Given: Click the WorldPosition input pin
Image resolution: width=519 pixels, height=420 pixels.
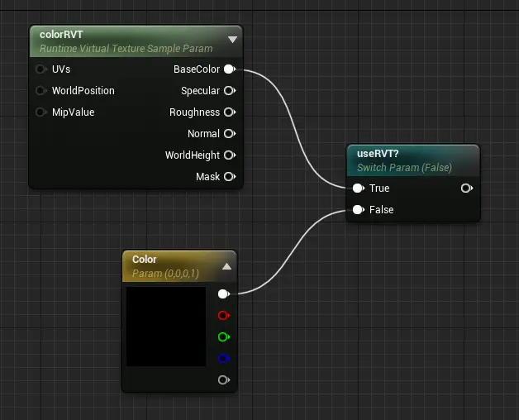Looking at the screenshot, I should tap(41, 91).
